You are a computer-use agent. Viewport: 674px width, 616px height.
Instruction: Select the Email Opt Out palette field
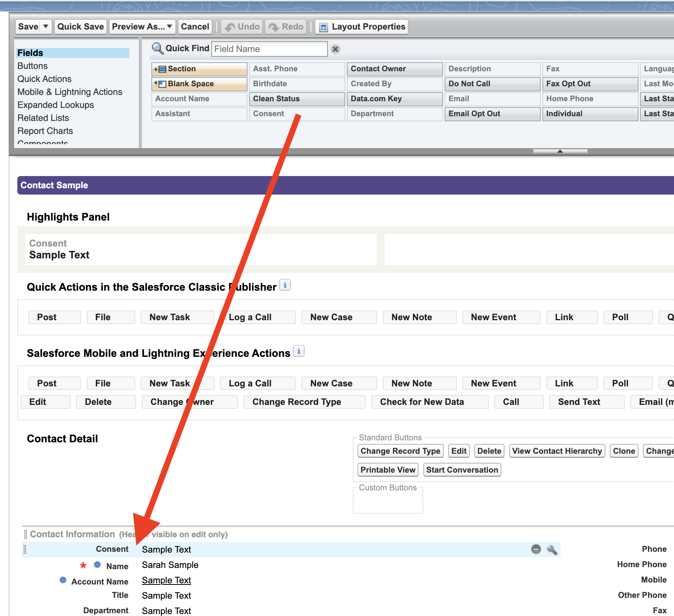(493, 114)
